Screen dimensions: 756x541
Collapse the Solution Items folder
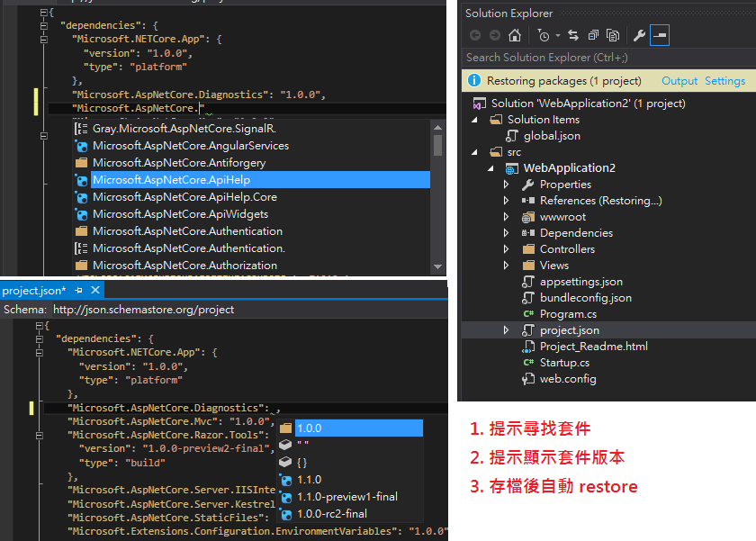(474, 120)
